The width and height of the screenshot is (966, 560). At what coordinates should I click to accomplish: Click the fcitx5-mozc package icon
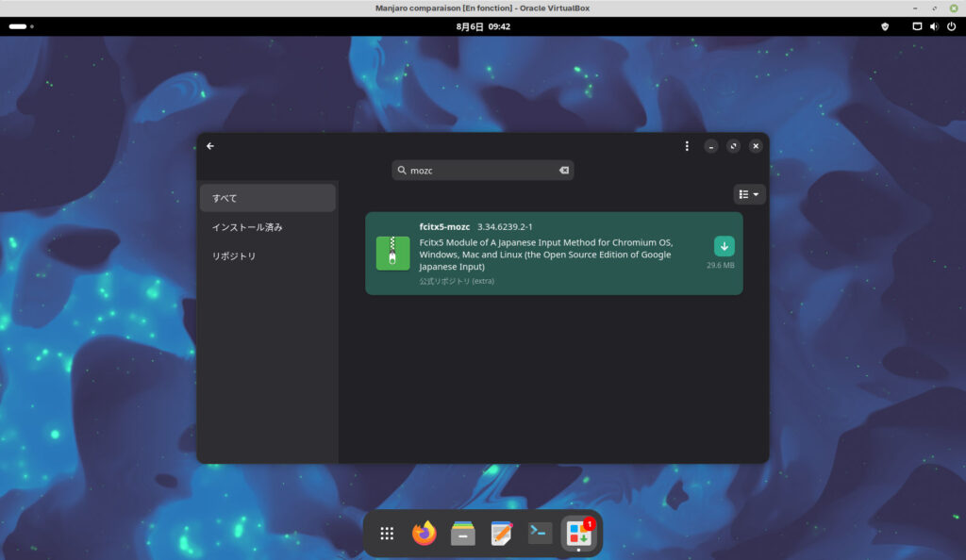tap(393, 253)
